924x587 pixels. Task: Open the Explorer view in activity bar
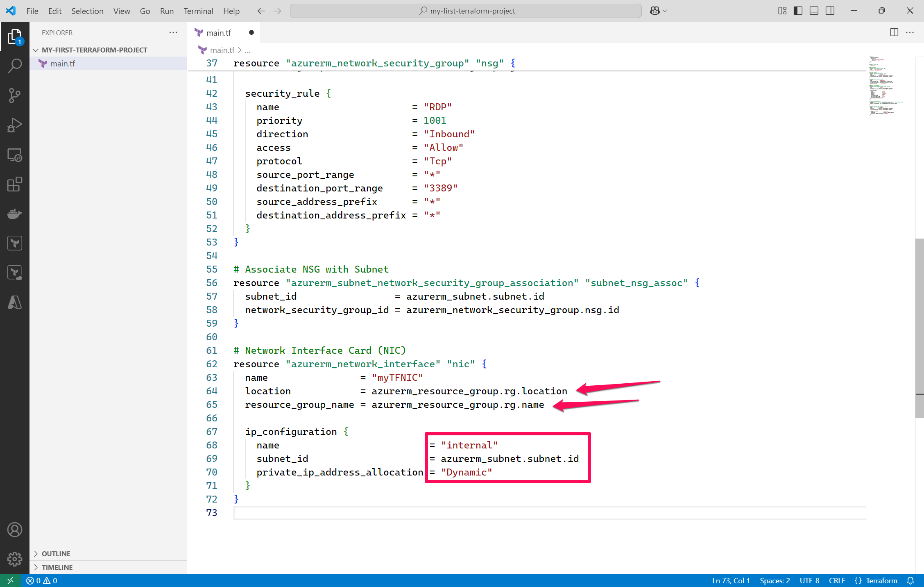15,36
